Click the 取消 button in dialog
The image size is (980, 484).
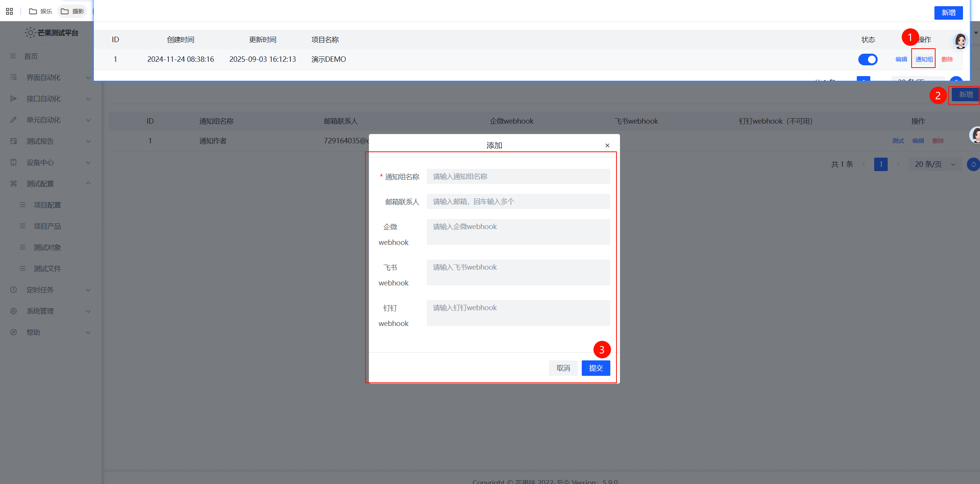pyautogui.click(x=563, y=368)
